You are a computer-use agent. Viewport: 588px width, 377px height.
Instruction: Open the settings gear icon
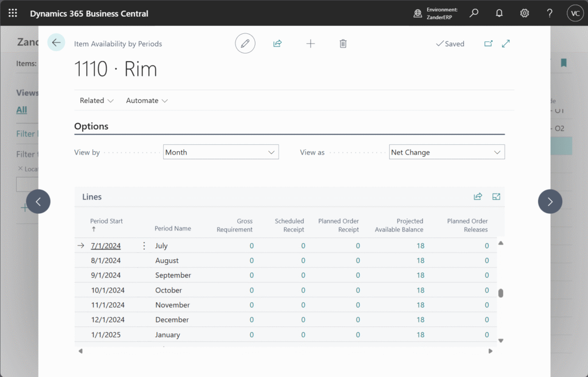(524, 13)
